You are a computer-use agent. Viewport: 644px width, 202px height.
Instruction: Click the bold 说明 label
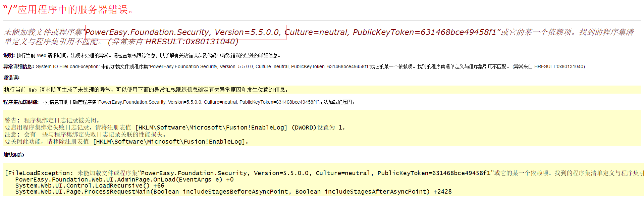[9, 55]
